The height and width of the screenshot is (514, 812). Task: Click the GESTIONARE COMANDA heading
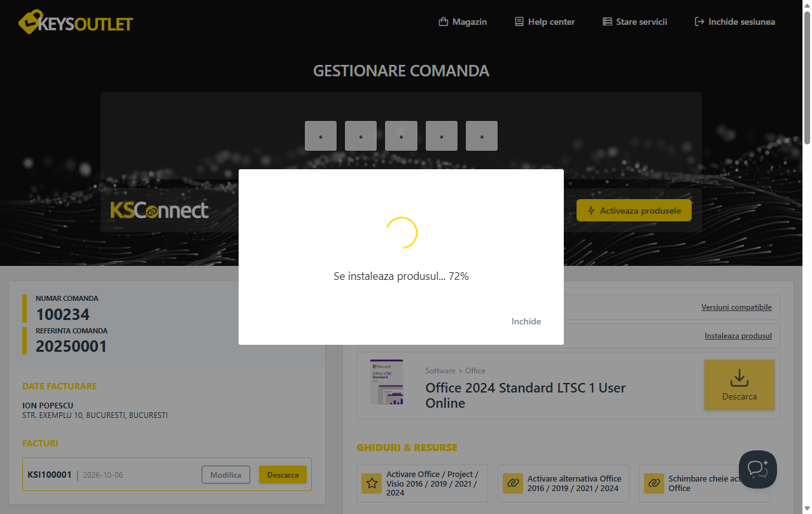tap(401, 71)
